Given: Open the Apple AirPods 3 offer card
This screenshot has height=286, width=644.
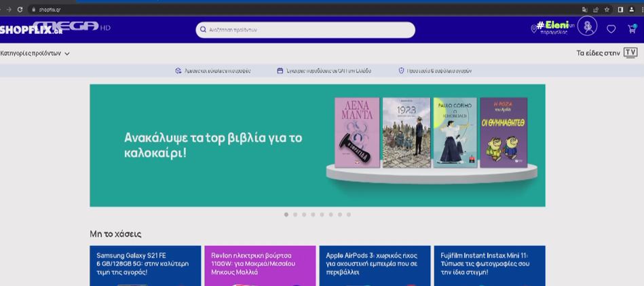Looking at the screenshot, I should coord(375,266).
